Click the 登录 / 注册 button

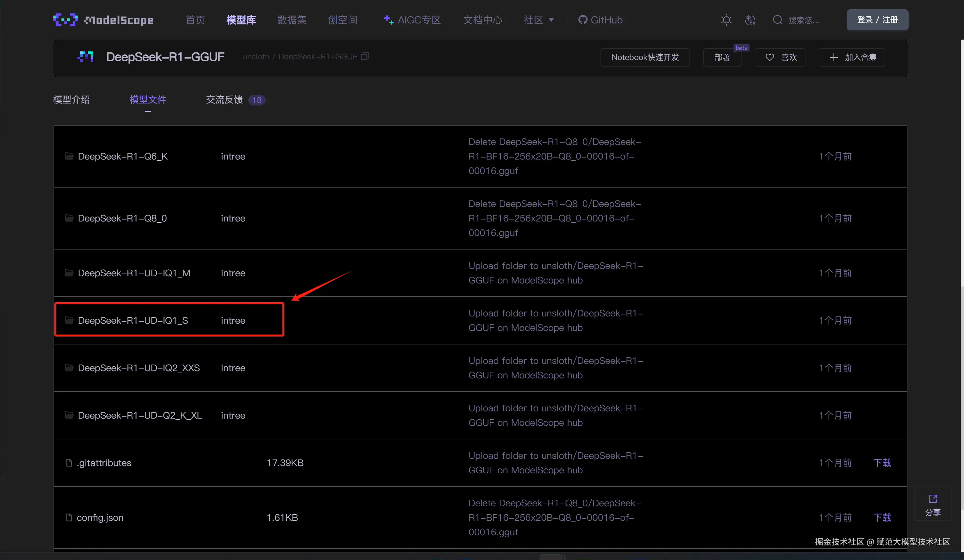tap(877, 20)
